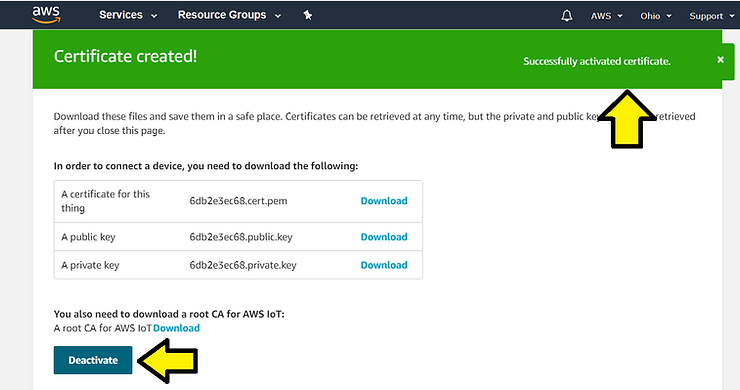Select filename 6db2e3ec68.cert.pem text
This screenshot has height=390, width=740.
238,201
